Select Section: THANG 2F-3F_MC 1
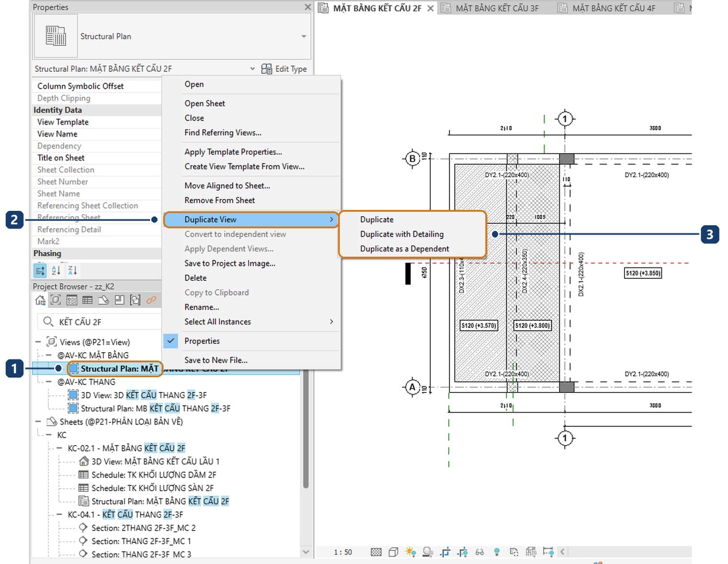The width and height of the screenshot is (728, 564). coord(141,541)
